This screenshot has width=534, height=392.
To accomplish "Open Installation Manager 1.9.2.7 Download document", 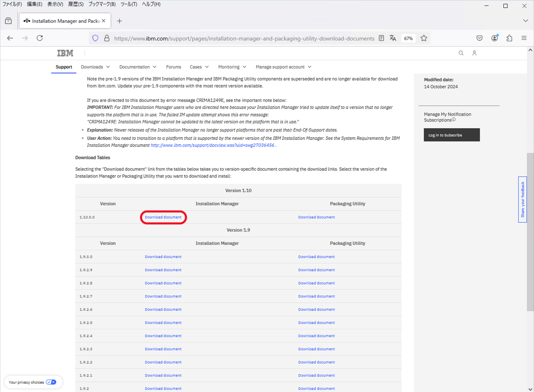I will click(163, 296).
